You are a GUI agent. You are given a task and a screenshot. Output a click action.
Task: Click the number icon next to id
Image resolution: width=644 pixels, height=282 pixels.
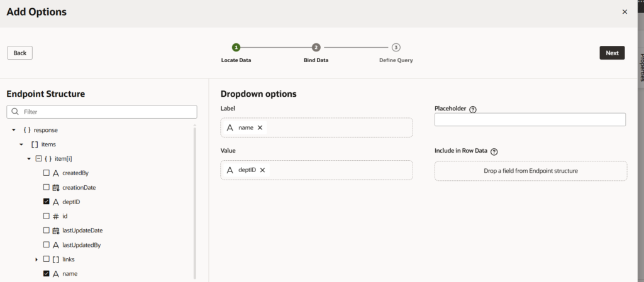56,216
